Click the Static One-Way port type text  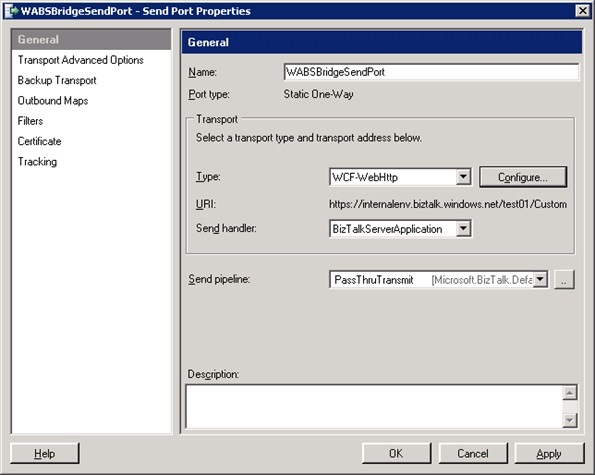click(x=318, y=94)
